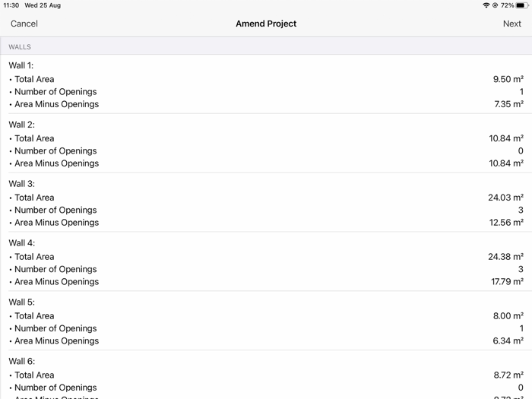Image resolution: width=532 pixels, height=399 pixels.
Task: Select the Wall 4 heading
Action: click(x=22, y=243)
